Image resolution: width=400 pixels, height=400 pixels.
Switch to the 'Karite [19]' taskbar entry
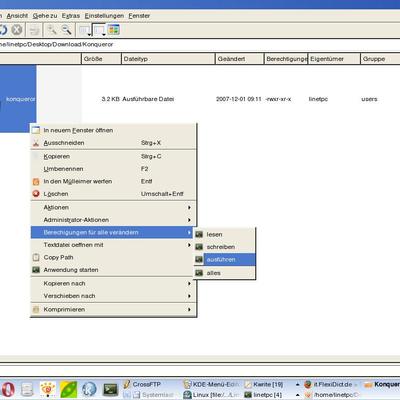pos(264,384)
